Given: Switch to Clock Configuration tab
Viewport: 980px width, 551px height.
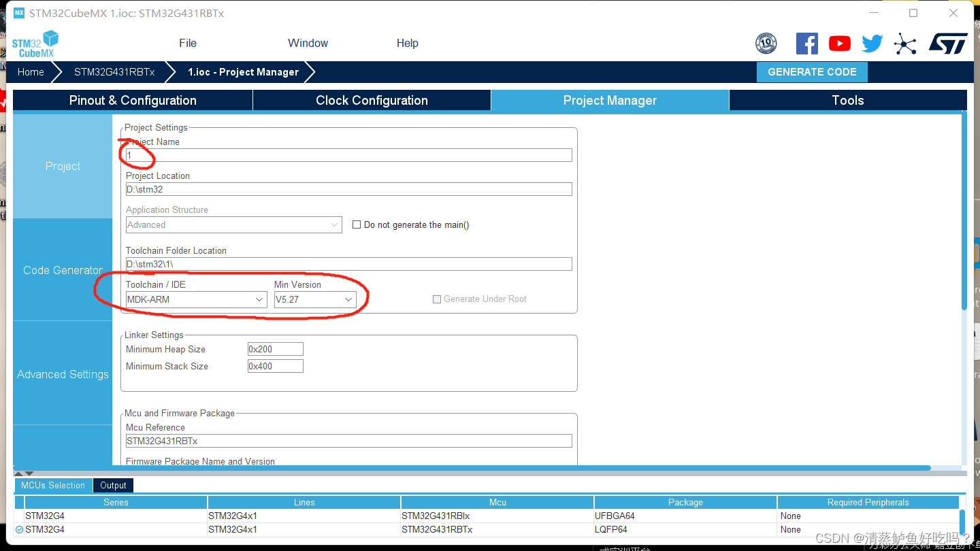Looking at the screenshot, I should [372, 100].
